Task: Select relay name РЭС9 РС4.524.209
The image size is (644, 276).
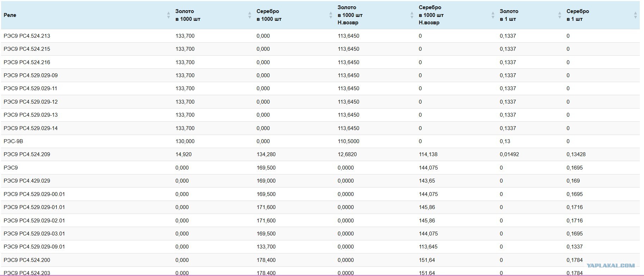Action: click(27, 154)
